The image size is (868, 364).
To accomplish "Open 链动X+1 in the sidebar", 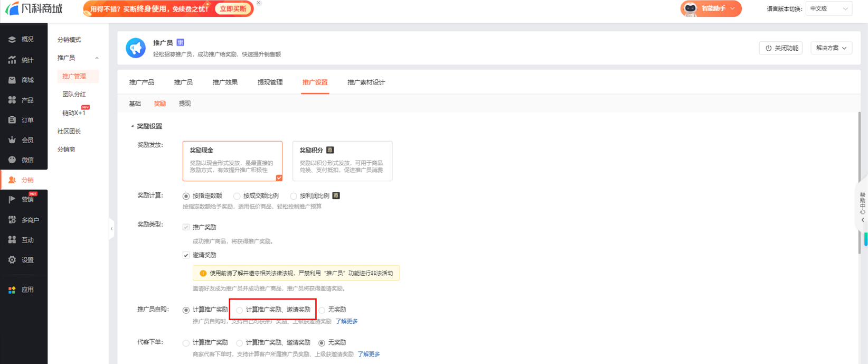I will pyautogui.click(x=74, y=113).
